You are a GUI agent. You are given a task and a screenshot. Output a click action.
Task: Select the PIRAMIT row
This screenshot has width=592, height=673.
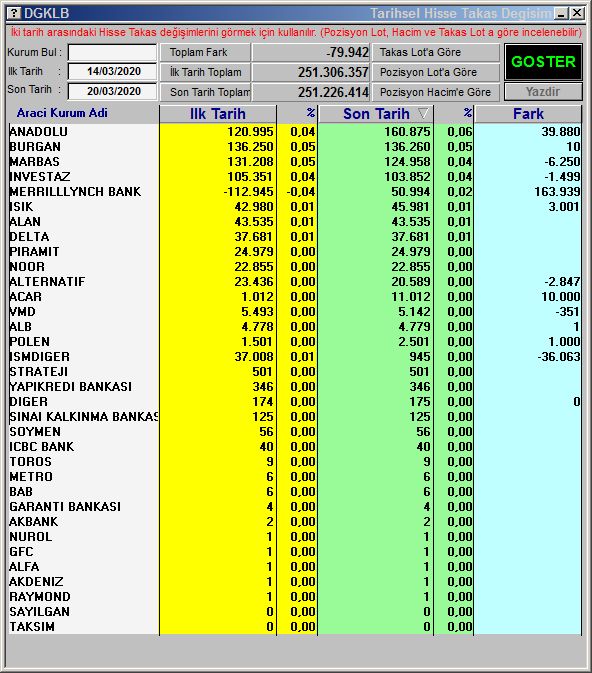[x=295, y=252]
